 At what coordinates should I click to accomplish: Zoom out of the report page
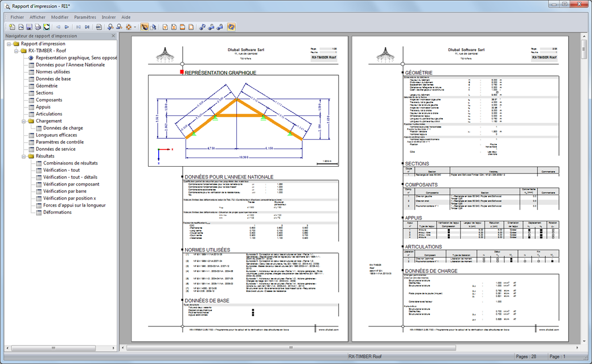pos(118,27)
